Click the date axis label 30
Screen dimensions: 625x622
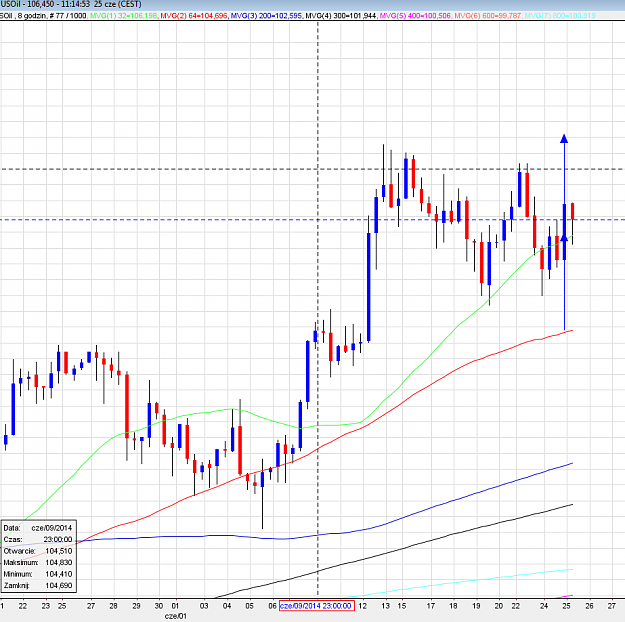pos(159,606)
